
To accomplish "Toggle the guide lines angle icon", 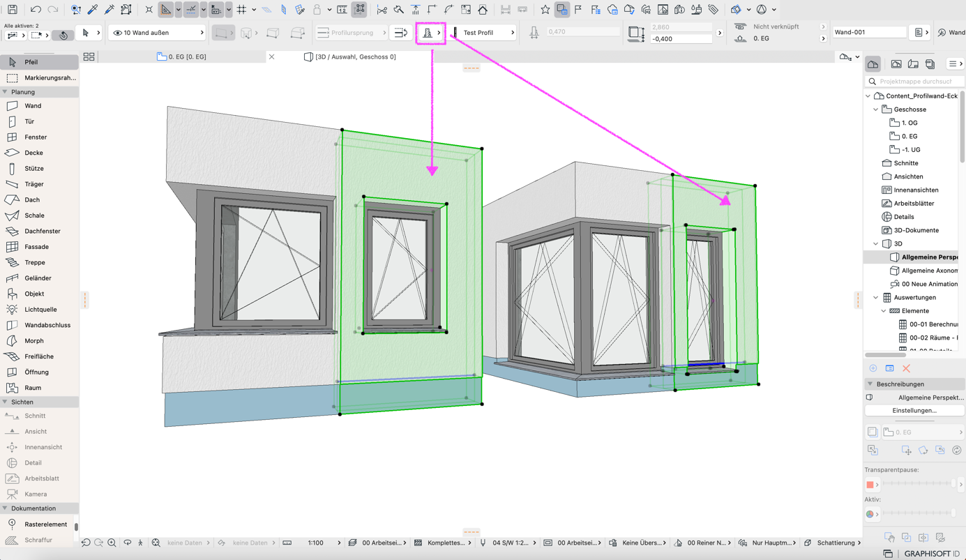I will tap(166, 10).
